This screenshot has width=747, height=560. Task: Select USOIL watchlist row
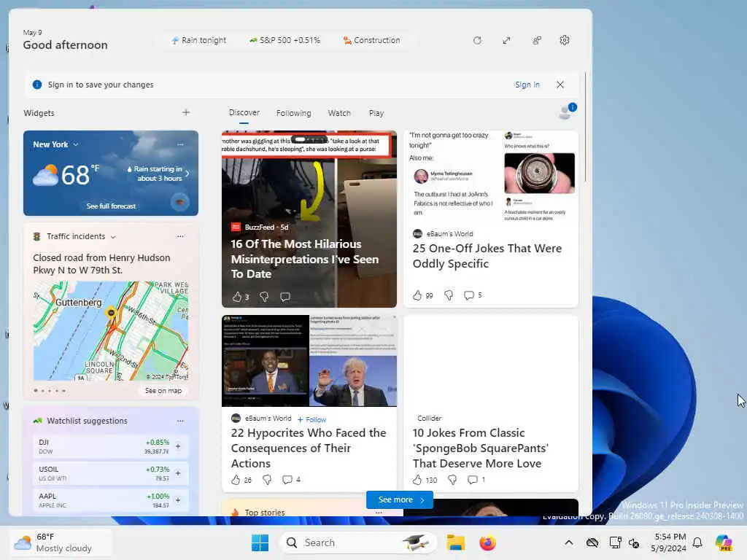click(111, 473)
